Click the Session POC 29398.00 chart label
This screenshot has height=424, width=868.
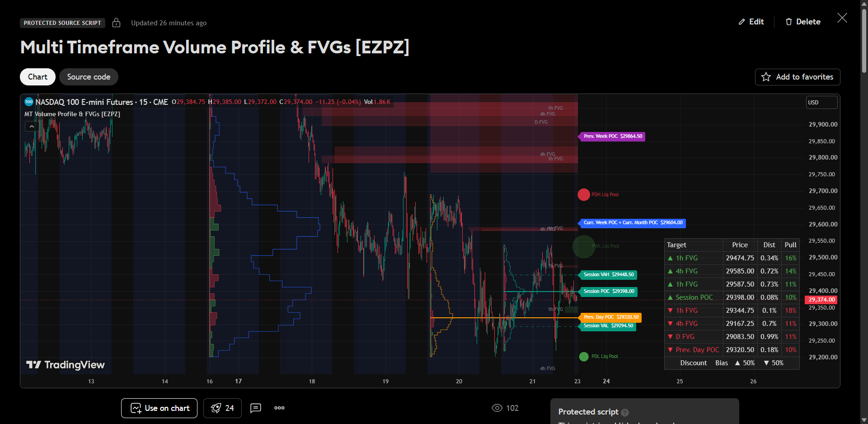[608, 292]
